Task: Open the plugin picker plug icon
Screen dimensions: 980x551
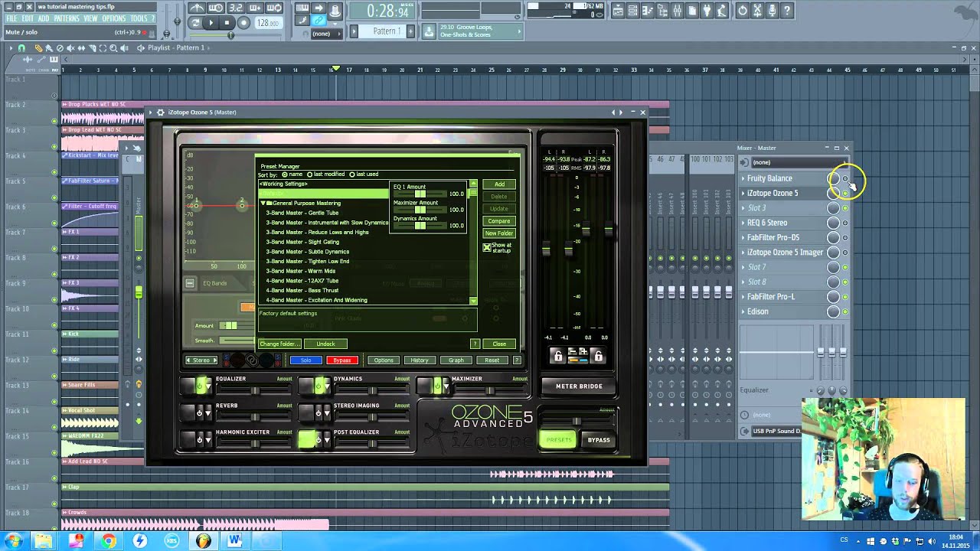Action: point(707,11)
